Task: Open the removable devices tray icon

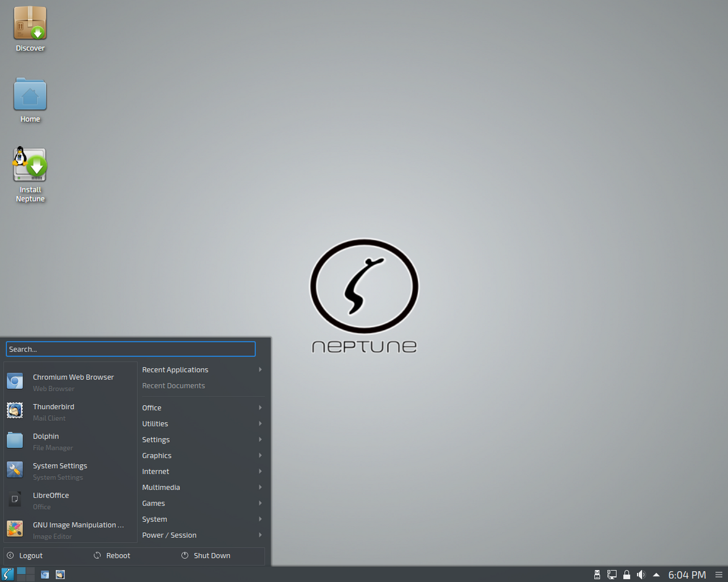Action: click(597, 574)
